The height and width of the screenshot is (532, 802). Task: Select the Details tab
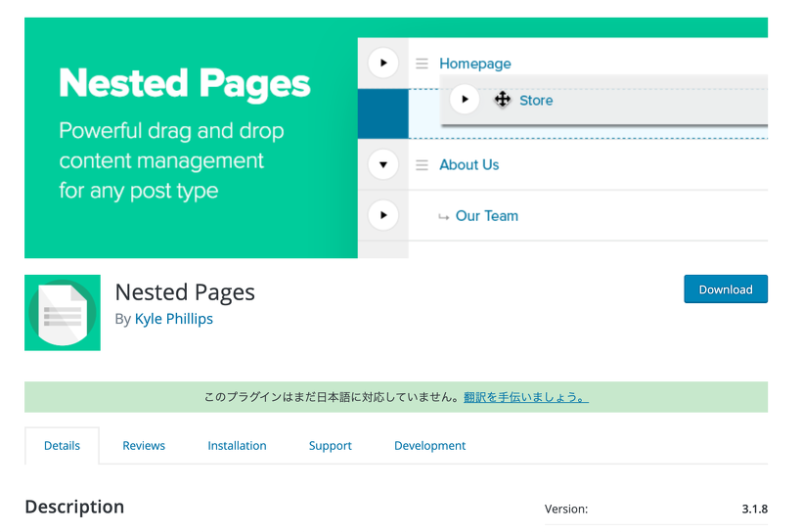tap(62, 446)
